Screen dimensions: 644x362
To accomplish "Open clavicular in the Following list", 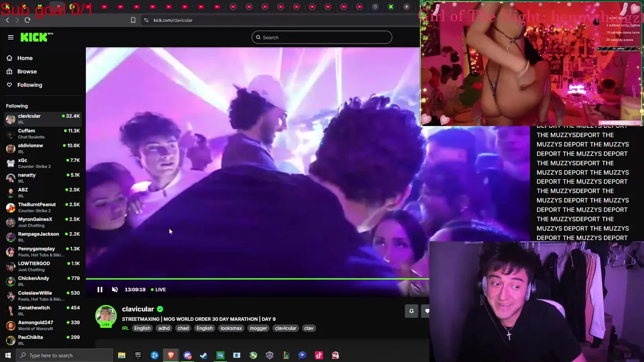I will coord(43,119).
